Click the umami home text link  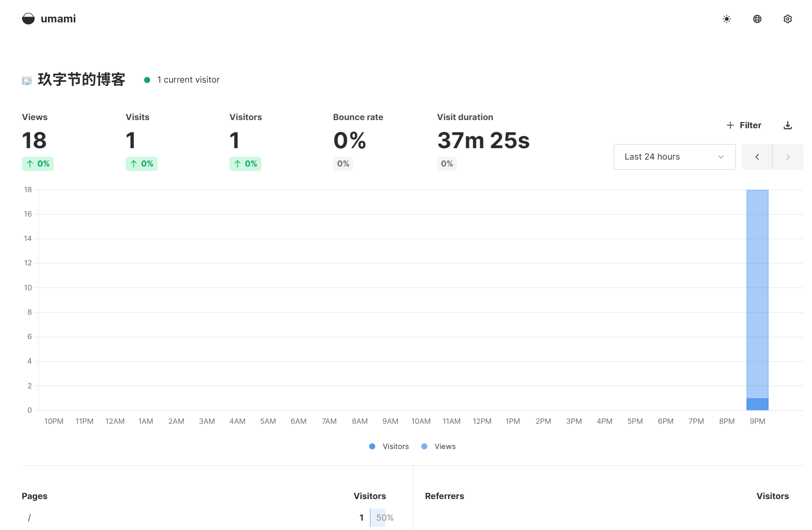[58, 19]
